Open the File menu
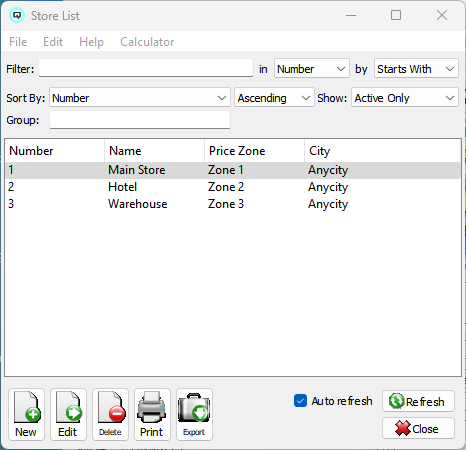Image resolution: width=466 pixels, height=450 pixels. (18, 42)
